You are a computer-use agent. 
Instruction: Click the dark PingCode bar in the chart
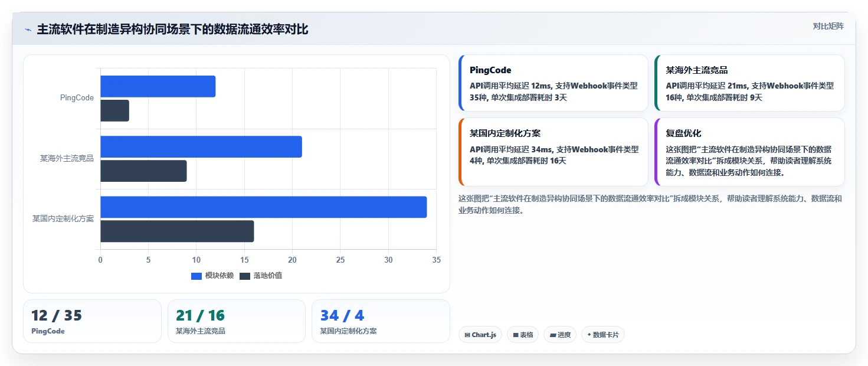(x=114, y=111)
